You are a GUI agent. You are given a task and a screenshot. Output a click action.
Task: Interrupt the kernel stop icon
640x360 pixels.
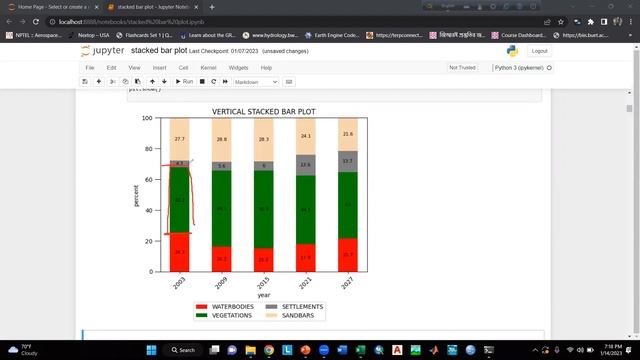(202, 82)
